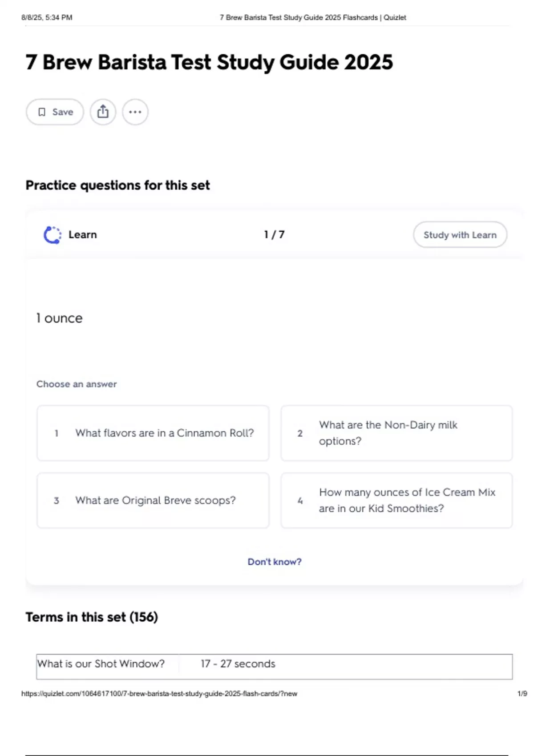The image size is (534, 756).
Task: Click the 'Learn' label beside the icon
Action: [x=83, y=235]
